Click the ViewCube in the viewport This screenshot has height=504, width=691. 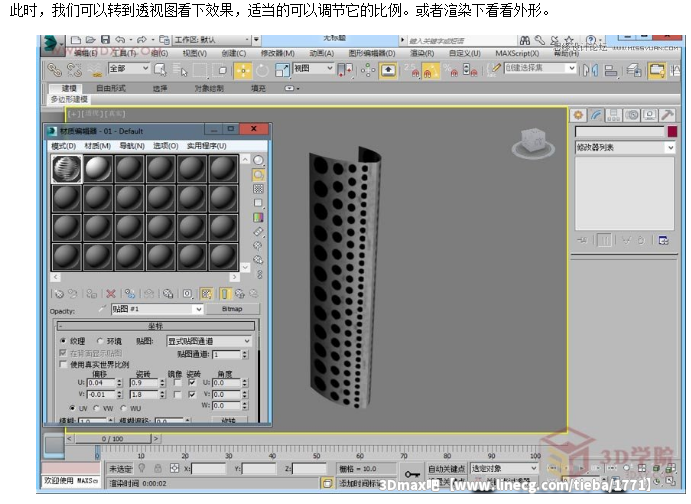click(x=533, y=143)
